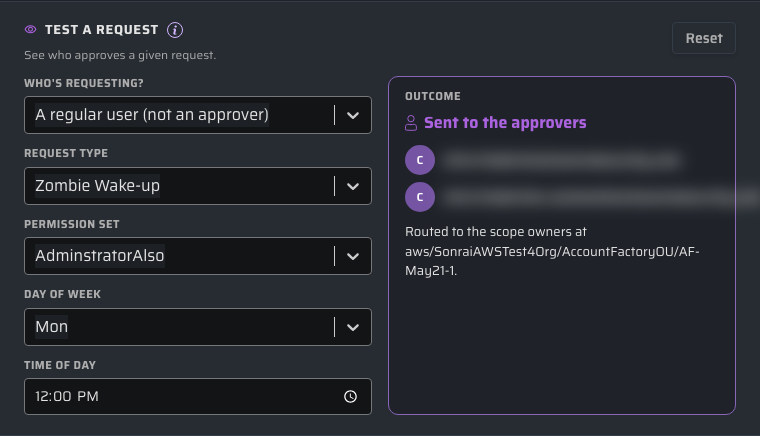Expand the Permission Set dropdown arrow
Image resolution: width=760 pixels, height=436 pixels.
(x=353, y=256)
